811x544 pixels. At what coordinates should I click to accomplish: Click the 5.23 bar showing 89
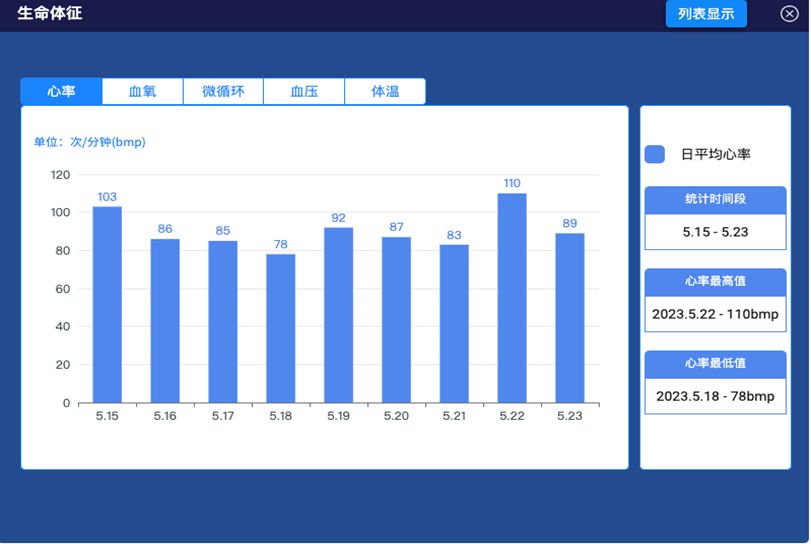tap(570, 318)
